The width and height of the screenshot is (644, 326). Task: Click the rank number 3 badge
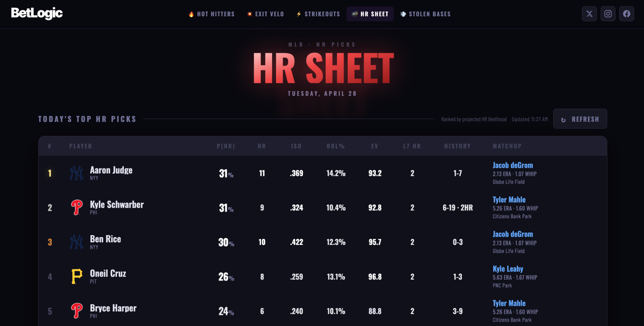[x=50, y=242]
